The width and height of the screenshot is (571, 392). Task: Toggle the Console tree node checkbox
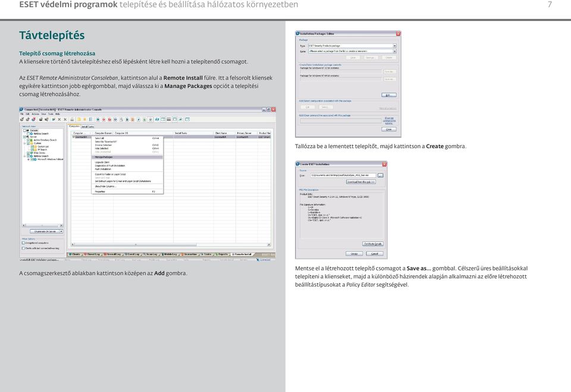click(x=25, y=130)
